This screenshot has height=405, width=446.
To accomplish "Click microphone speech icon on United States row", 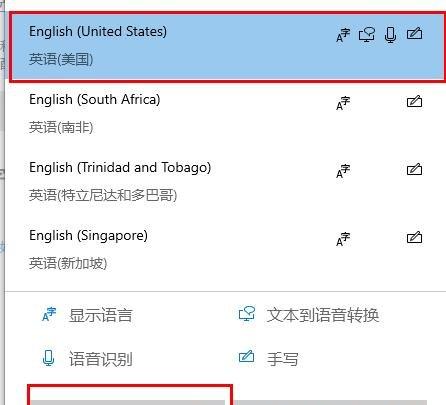I will point(390,35).
